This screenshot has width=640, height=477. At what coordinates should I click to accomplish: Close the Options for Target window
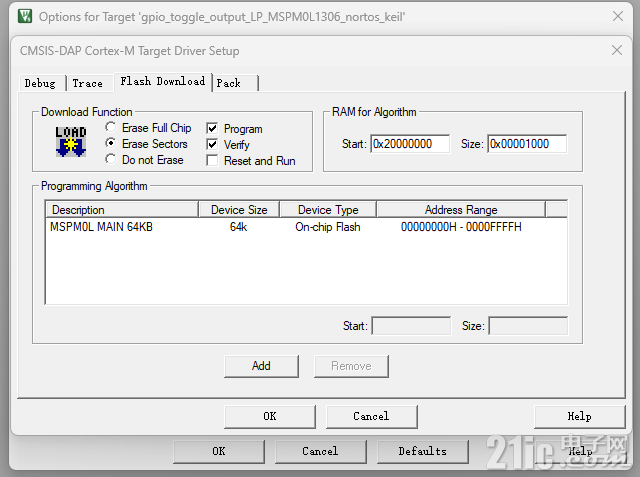pyautogui.click(x=618, y=16)
